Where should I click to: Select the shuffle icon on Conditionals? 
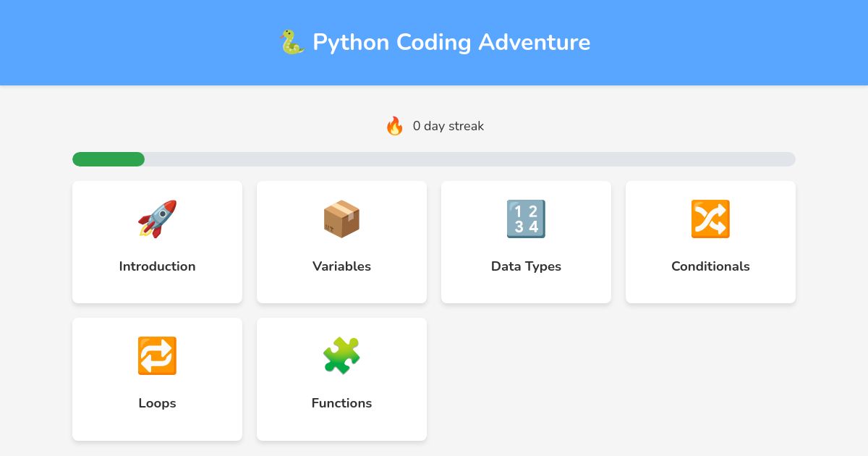(x=710, y=219)
